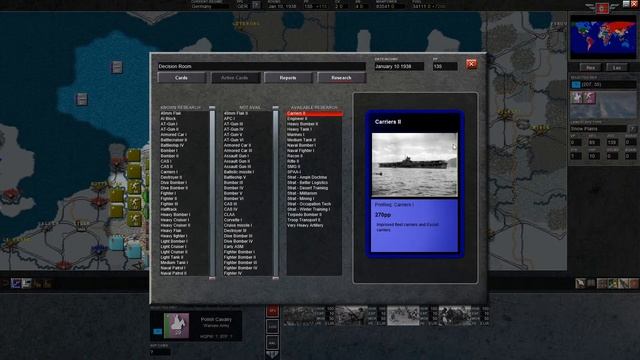Click first toolbar icon at bottom left
The width and height of the screenshot is (640, 360).
pyautogui.click(x=16, y=283)
